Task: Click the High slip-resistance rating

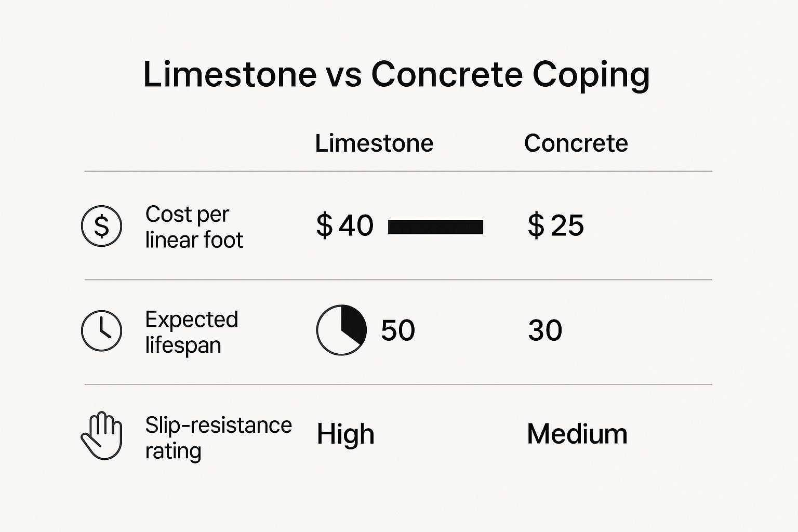Action: pos(345,434)
